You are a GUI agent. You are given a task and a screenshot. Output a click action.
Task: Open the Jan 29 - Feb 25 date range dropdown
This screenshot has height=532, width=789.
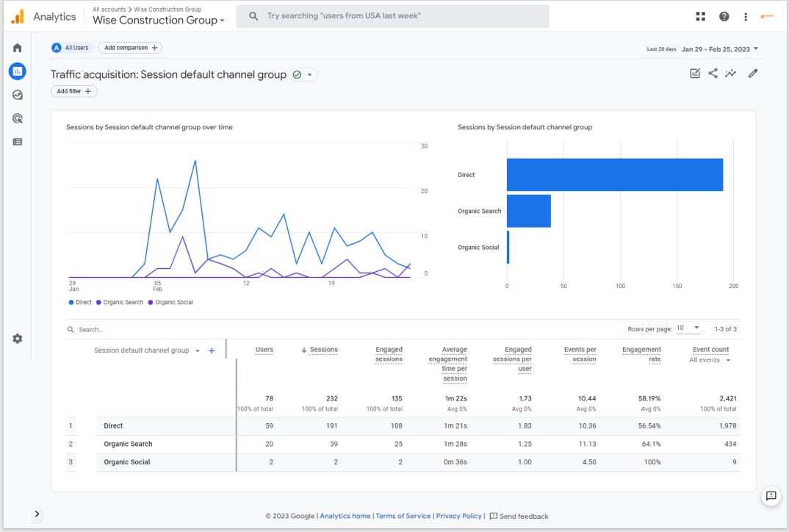click(x=719, y=49)
